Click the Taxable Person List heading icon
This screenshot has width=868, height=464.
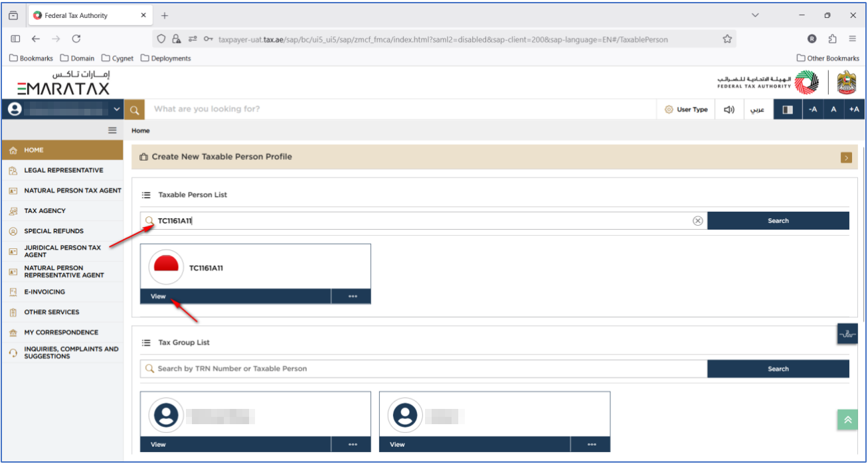click(x=147, y=195)
